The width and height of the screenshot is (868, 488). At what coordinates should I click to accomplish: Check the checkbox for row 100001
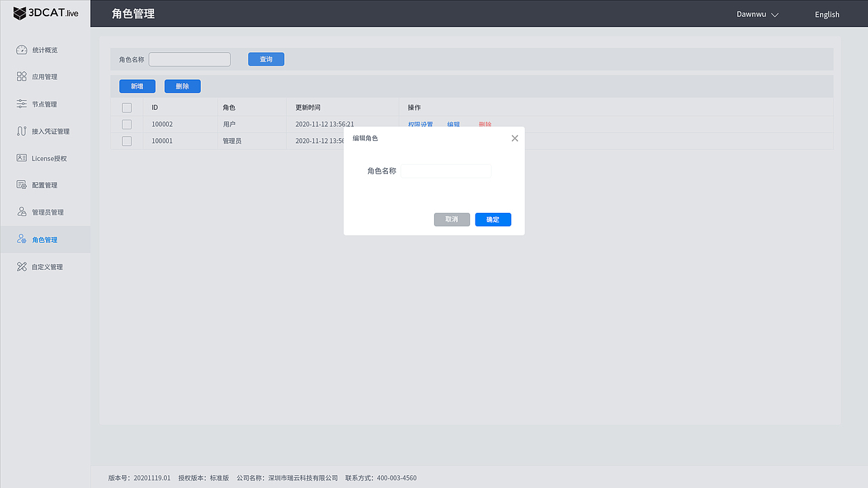click(126, 140)
